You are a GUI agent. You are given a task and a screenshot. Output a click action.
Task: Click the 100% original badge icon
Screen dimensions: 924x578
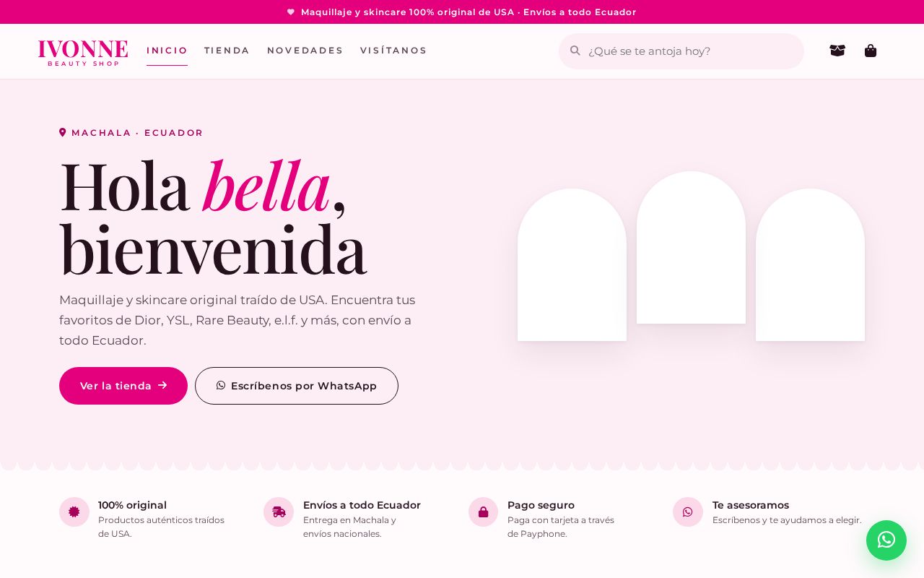(74, 512)
